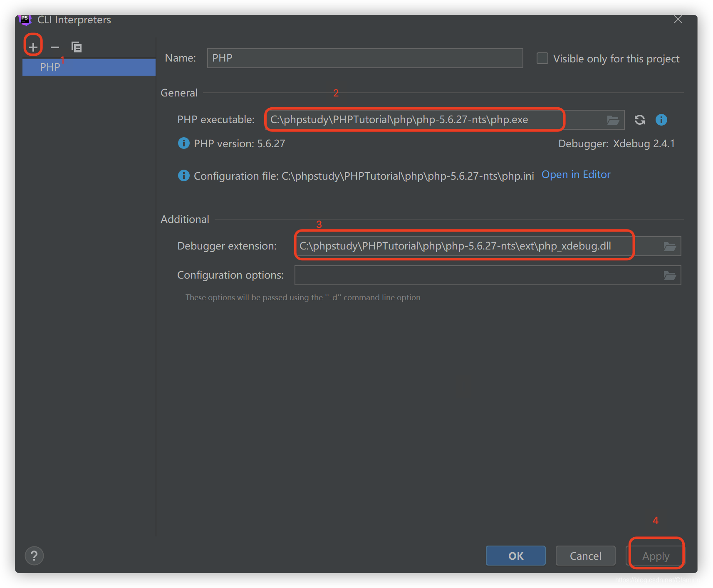Focus the Name input field
The height and width of the screenshot is (588, 713).
365,58
